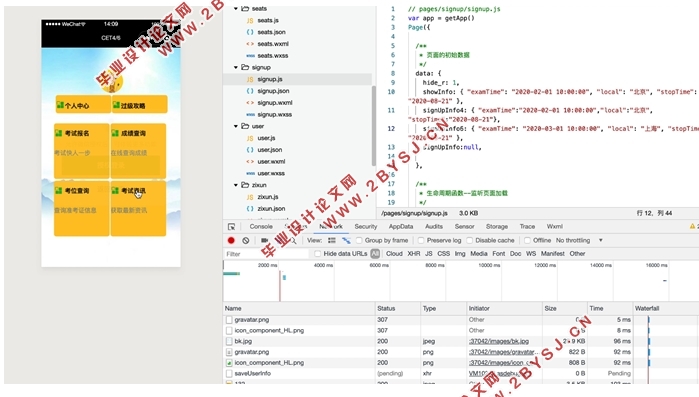Clear the network log

click(x=246, y=240)
